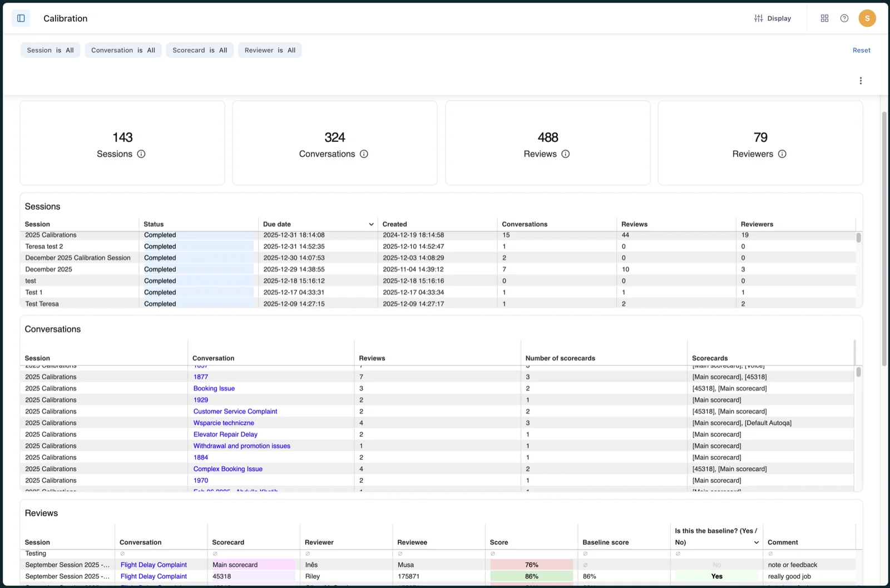Open the help question mark icon
Viewport: 890px width, 588px height.
click(844, 18)
